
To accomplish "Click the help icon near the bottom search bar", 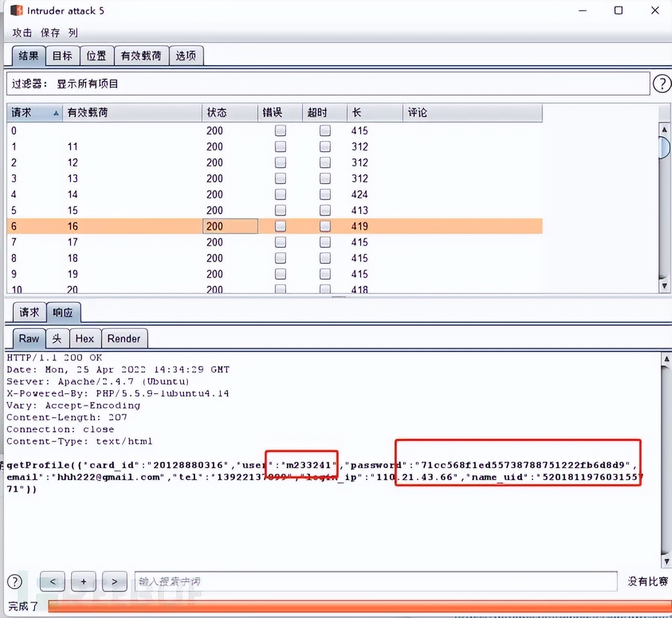I will point(15,582).
